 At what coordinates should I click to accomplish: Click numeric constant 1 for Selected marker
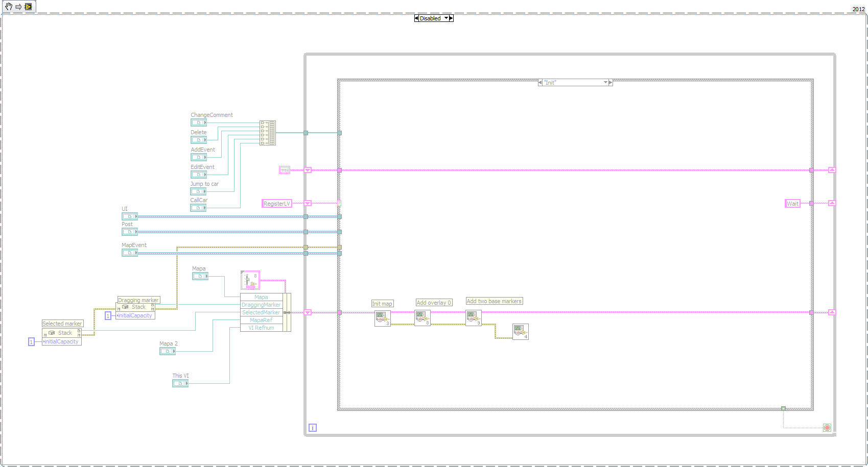click(x=31, y=342)
